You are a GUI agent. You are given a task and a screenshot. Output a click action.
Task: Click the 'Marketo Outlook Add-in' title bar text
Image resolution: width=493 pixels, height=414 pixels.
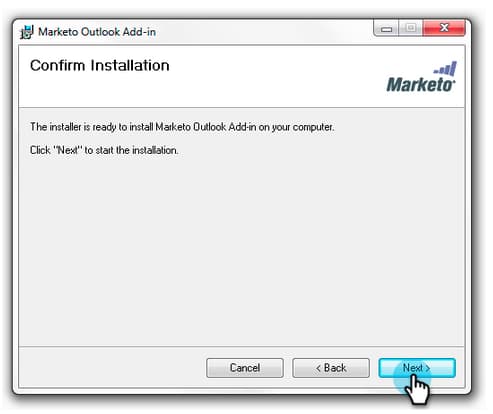tap(97, 32)
